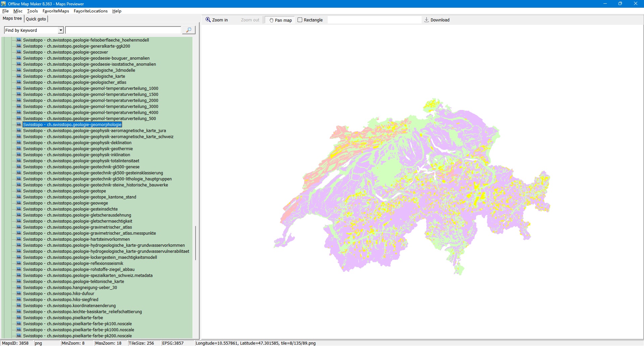The height and width of the screenshot is (346, 644).
Task: Click the Download arrow icon
Action: coord(426,20)
